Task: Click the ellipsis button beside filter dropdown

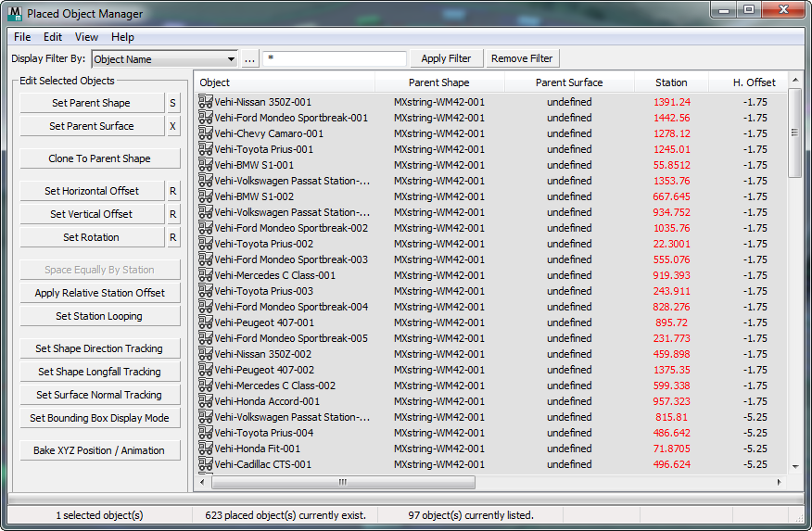Action: 249,59
